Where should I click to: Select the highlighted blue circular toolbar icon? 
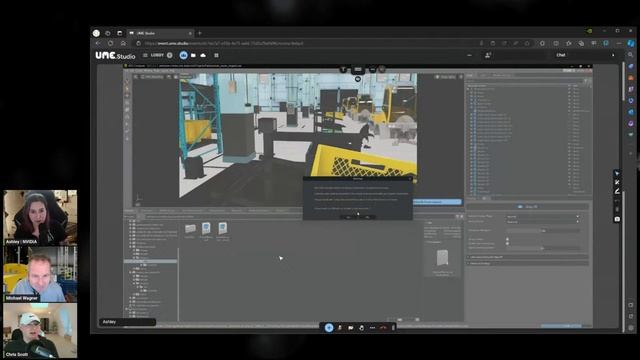click(x=183, y=55)
